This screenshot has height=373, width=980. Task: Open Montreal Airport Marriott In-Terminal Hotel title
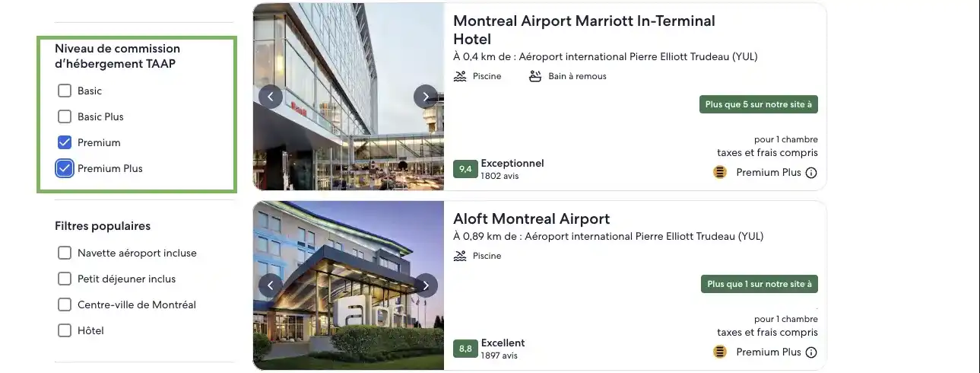[x=584, y=30]
